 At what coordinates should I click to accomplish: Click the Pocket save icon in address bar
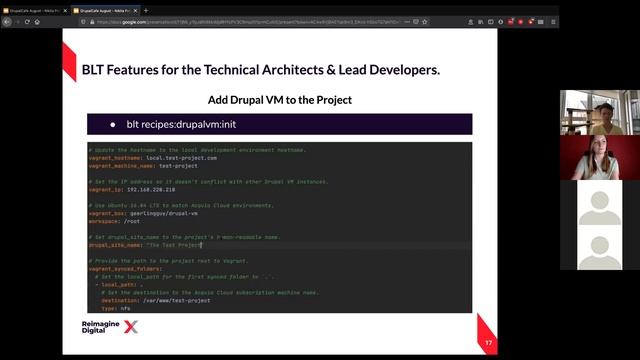416,22
